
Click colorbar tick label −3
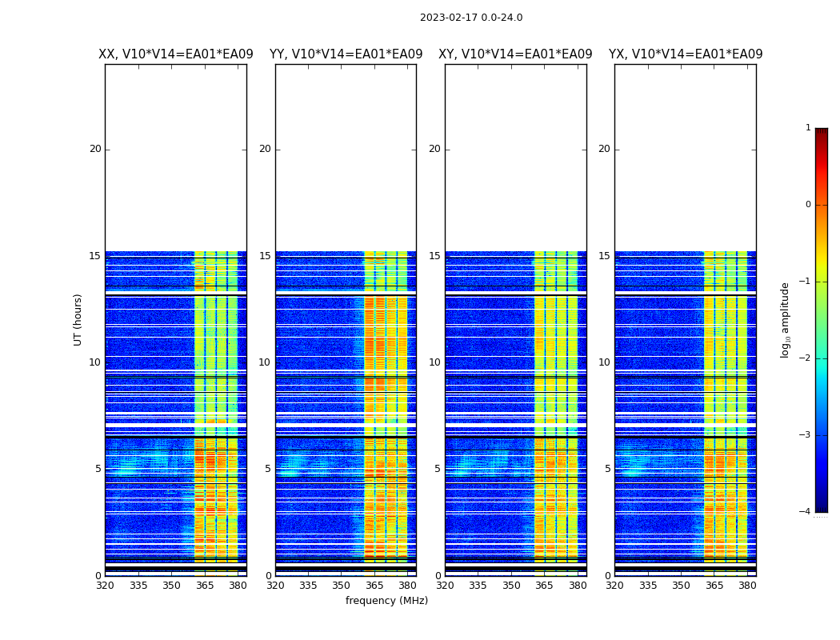805,434
